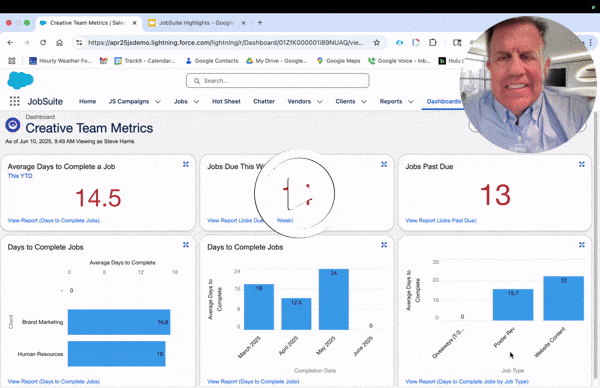
Task: Open the Vendors nav tab
Action: [299, 101]
